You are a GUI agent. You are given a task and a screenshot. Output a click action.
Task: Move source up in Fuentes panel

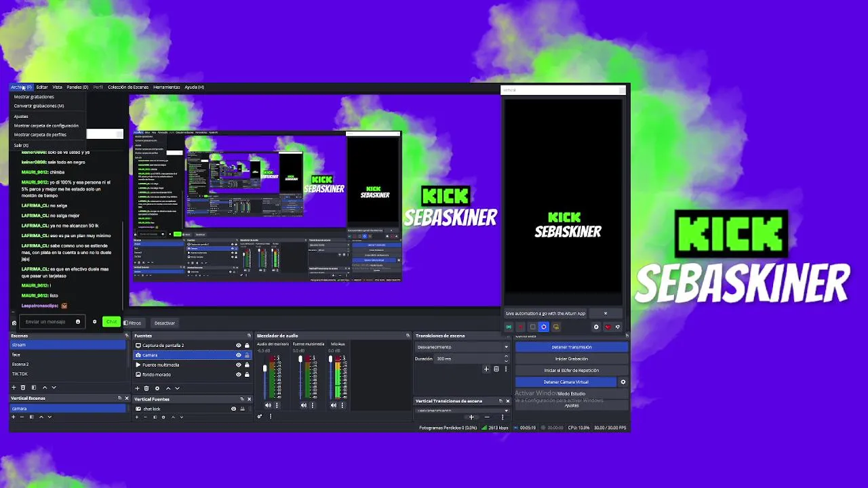point(168,388)
